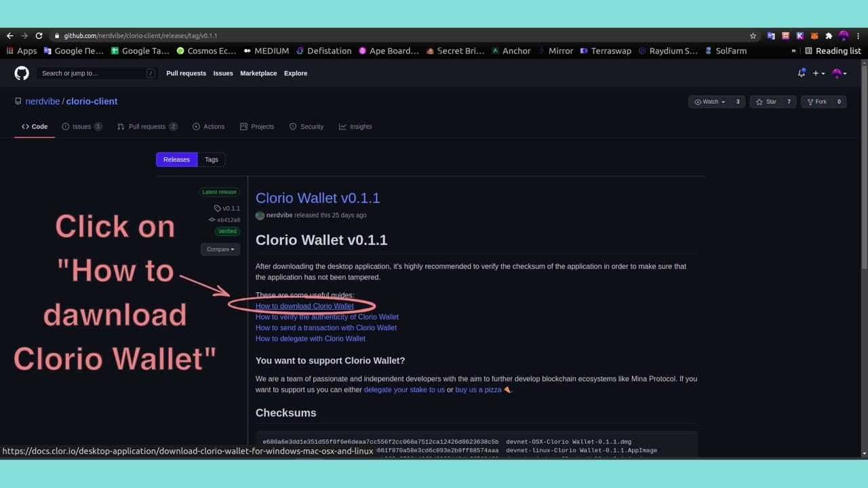Image resolution: width=868 pixels, height=488 pixels.
Task: Open Explore in the GitHub header
Action: pyautogui.click(x=296, y=73)
